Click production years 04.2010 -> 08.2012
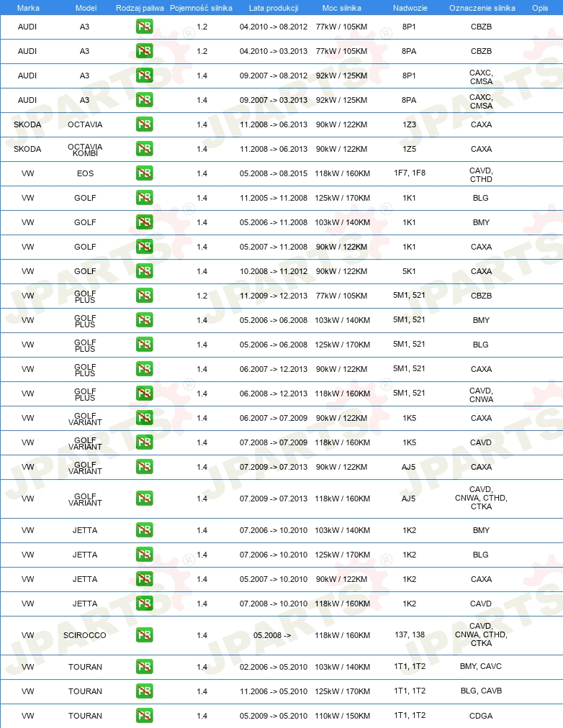Viewport: 563px width, 728px height. click(274, 27)
